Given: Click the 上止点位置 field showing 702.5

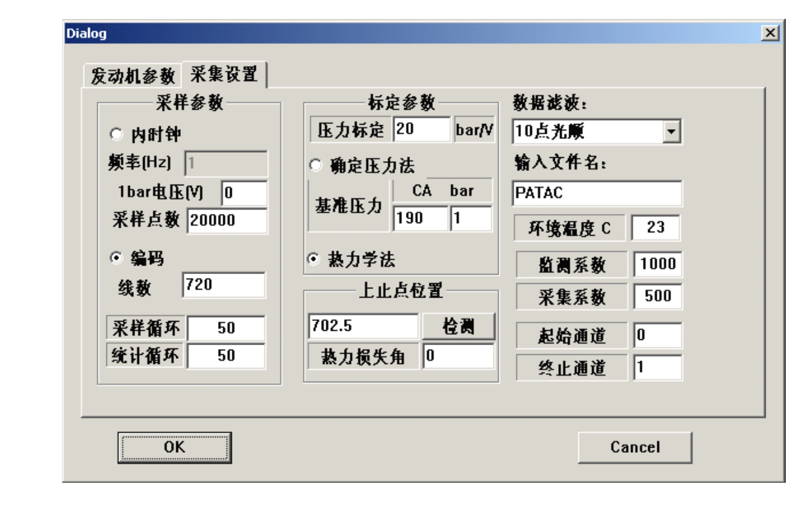Looking at the screenshot, I should 364,326.
